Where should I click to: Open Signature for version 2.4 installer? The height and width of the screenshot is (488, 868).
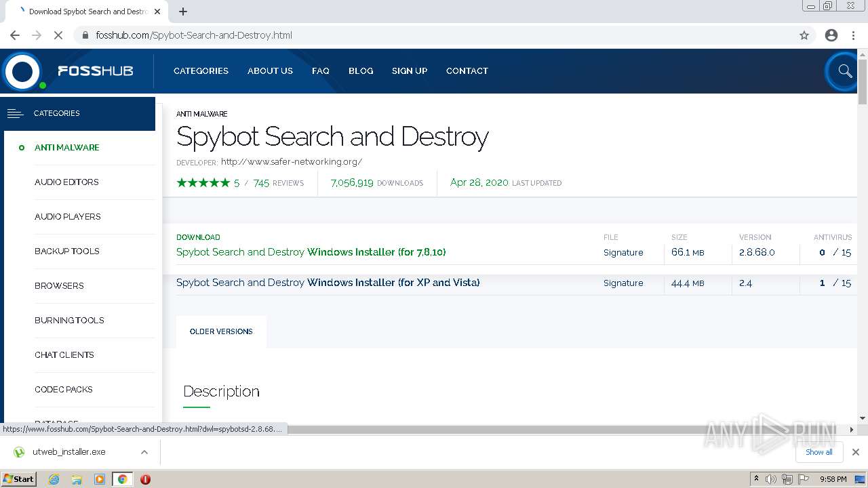click(623, 283)
